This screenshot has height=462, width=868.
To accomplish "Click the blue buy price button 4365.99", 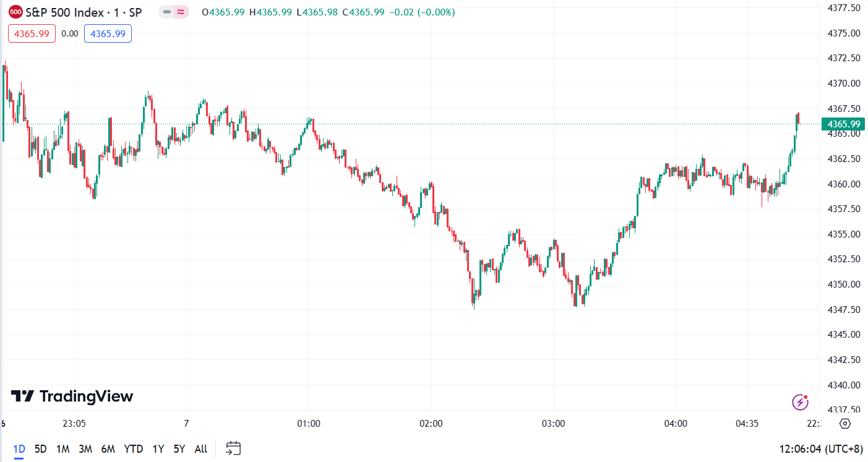I will 108,33.
